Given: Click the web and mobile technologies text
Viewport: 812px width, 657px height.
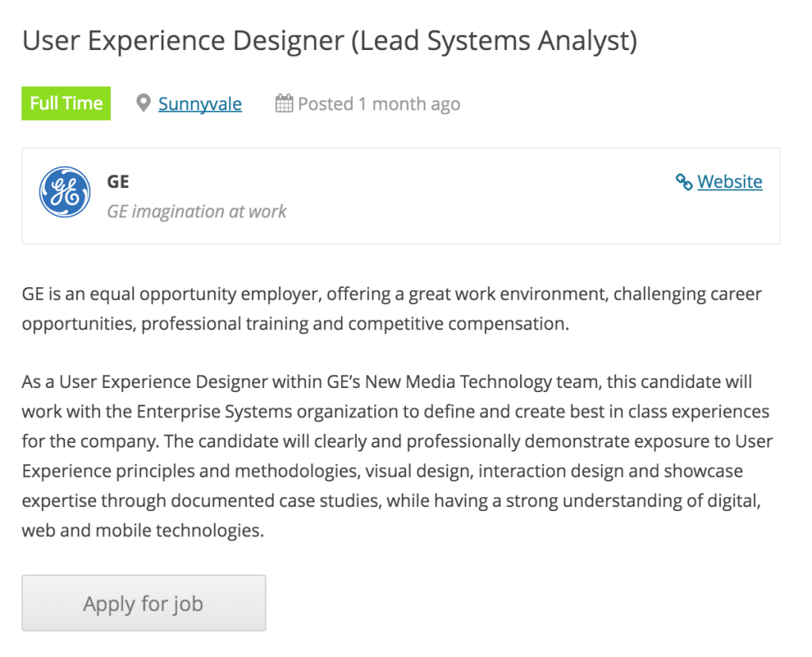Looking at the screenshot, I should 143,531.
